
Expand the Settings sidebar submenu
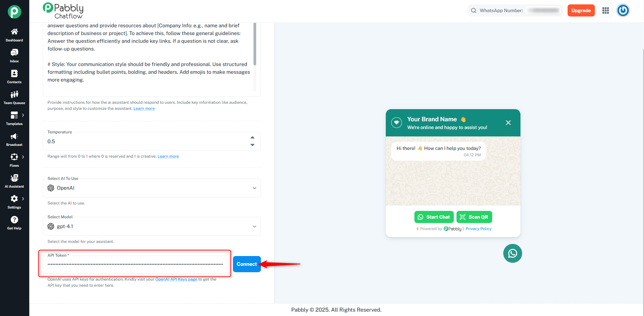click(x=23, y=199)
